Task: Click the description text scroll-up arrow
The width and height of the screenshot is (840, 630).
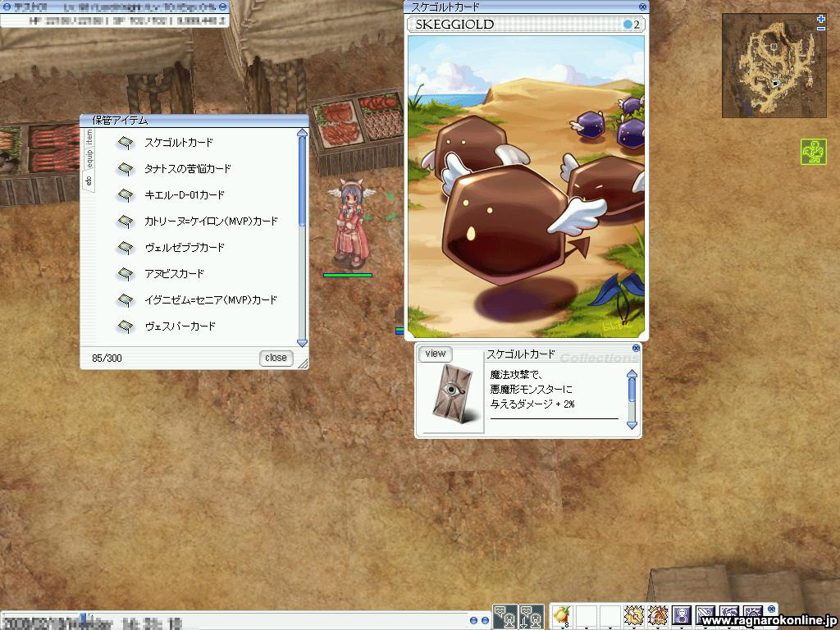Action: coord(632,374)
